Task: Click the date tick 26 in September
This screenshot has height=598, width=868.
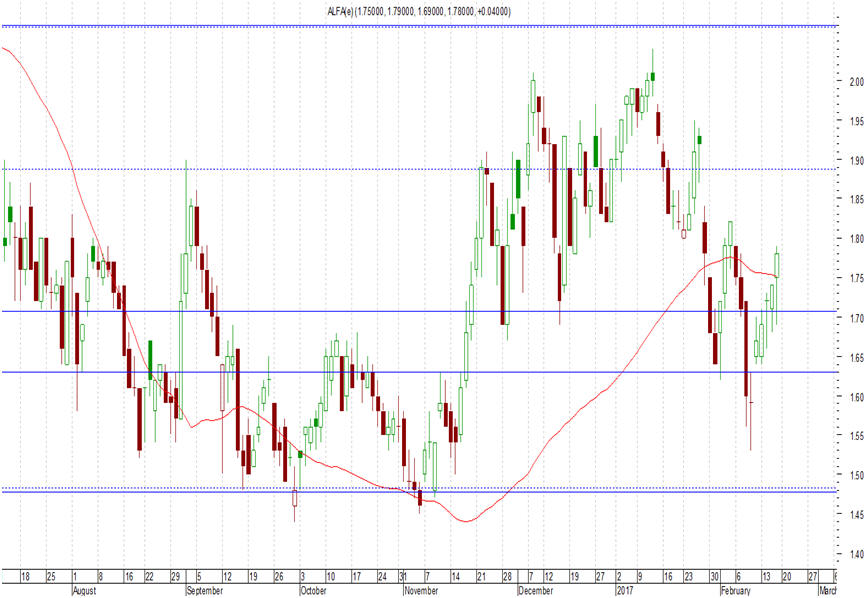Action: [279, 576]
